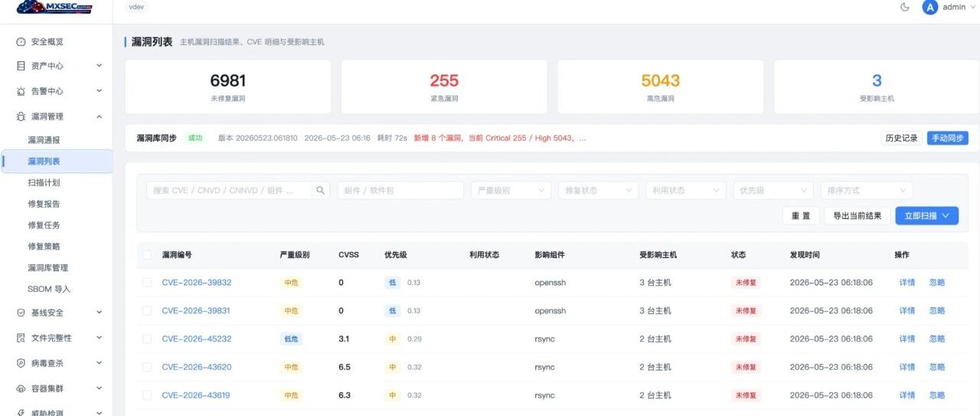Check the CVE-2026-45232 row checkbox
Screen dimensions: 980x416
[x=147, y=339]
